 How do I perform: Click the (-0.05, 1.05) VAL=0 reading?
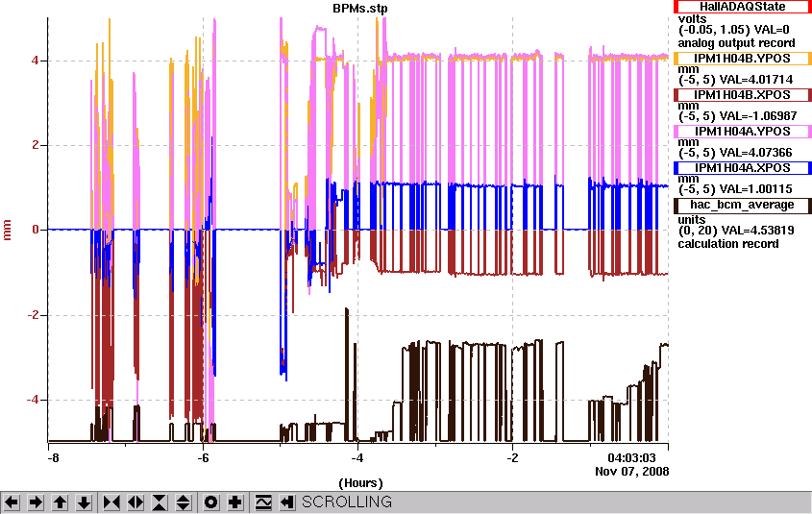(x=734, y=31)
